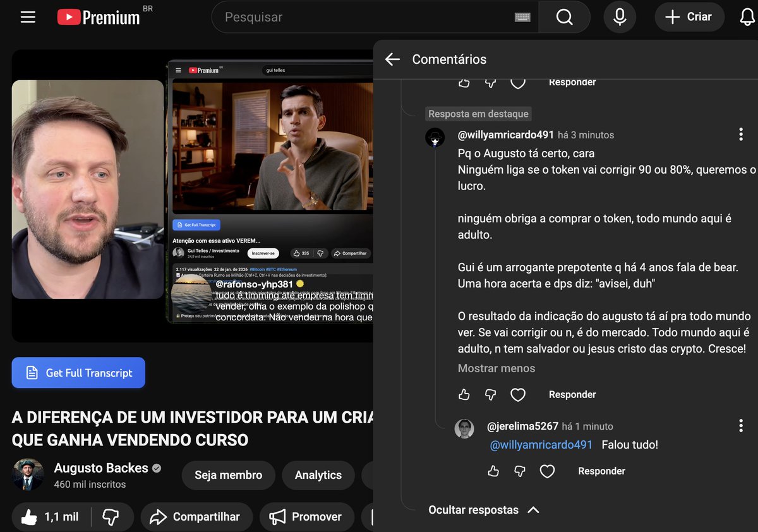Open the Criar menu
The height and width of the screenshot is (532, 758).
[x=689, y=17]
